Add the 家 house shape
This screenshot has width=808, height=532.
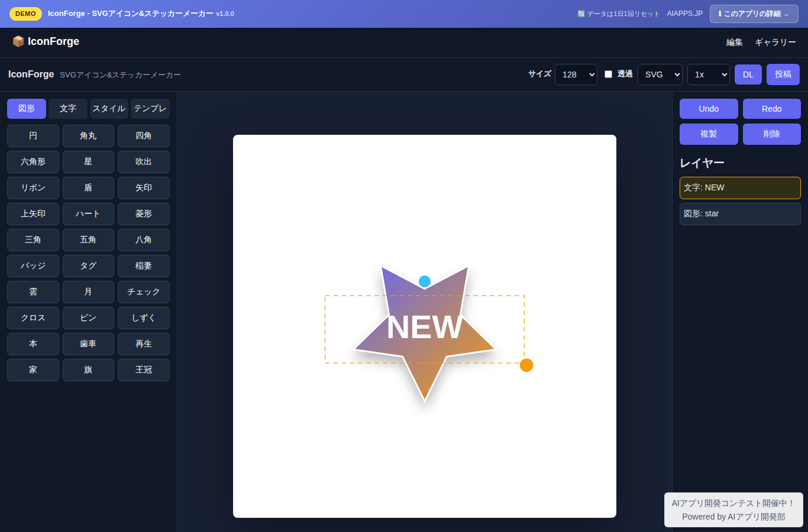pos(33,370)
